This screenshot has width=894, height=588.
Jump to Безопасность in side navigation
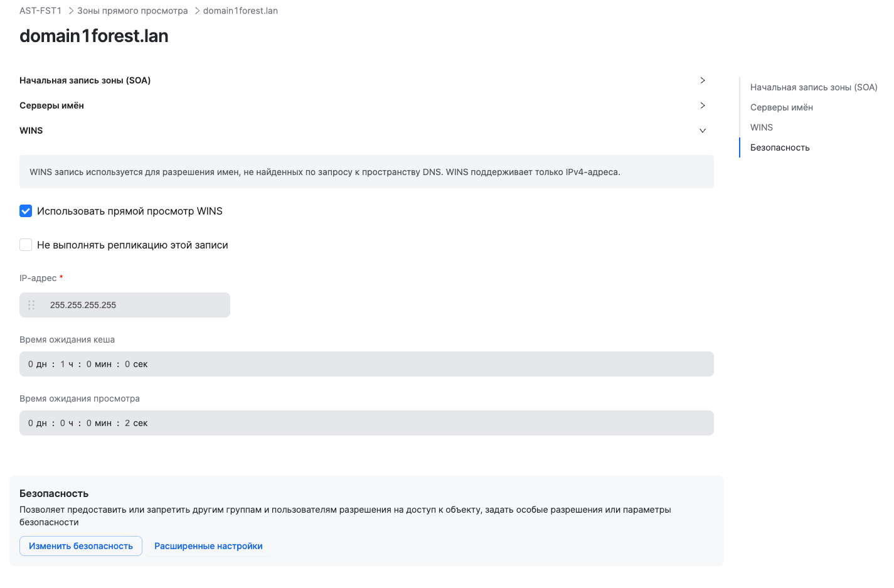(780, 147)
